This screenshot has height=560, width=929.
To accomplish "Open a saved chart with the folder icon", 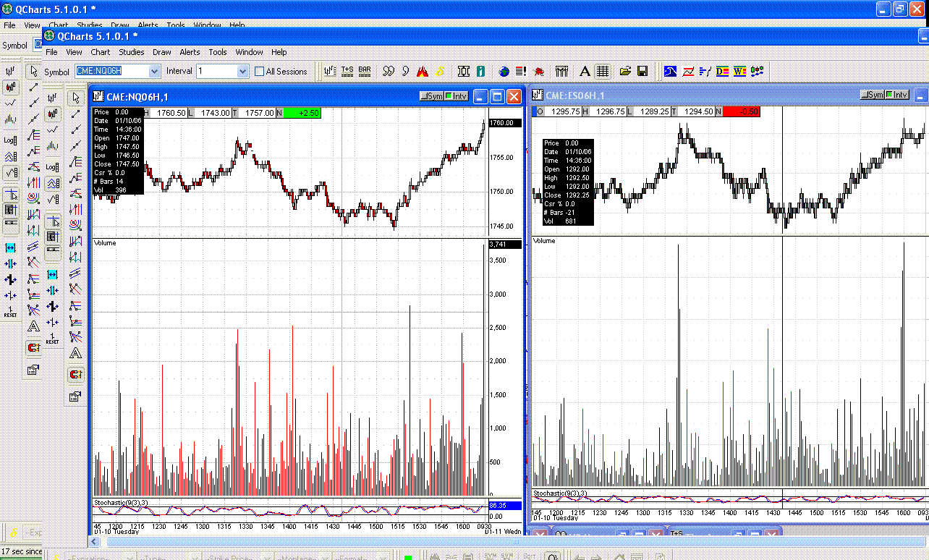I will [624, 71].
